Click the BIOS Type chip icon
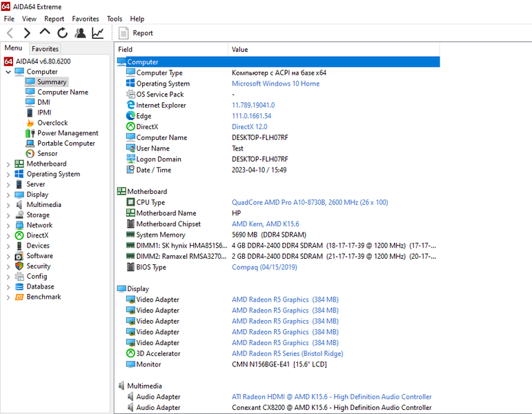The height and width of the screenshot is (414, 532). pos(130,267)
